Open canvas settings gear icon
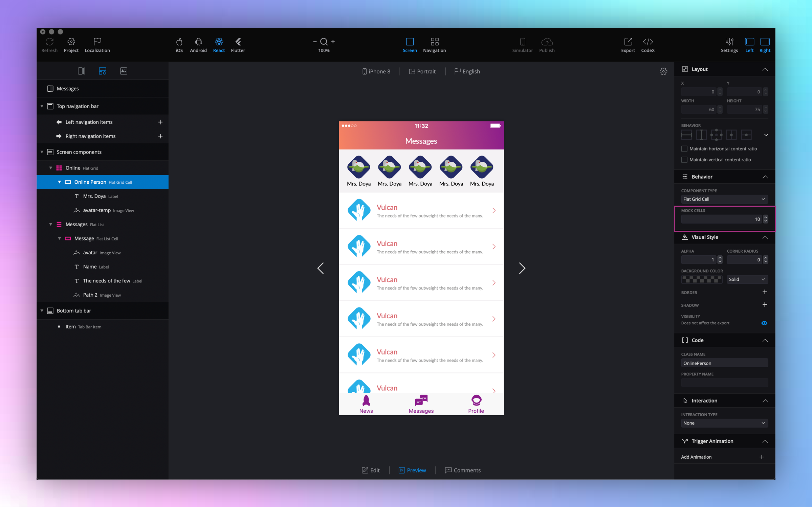812x507 pixels. [663, 71]
